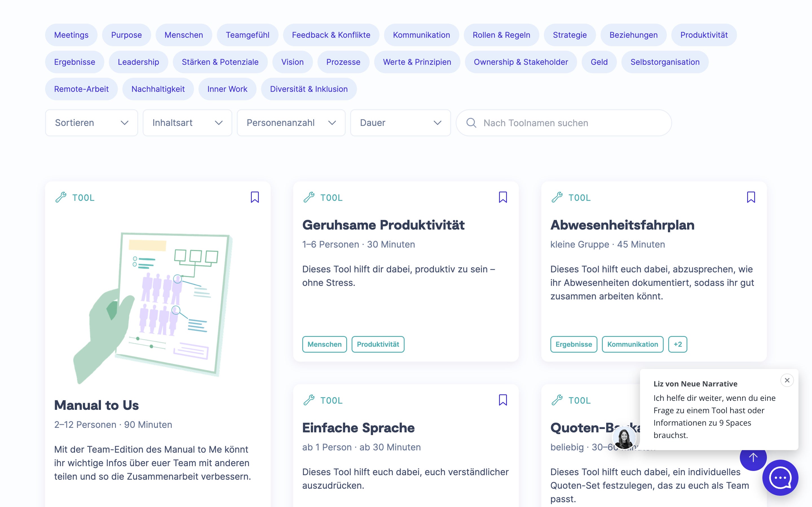The height and width of the screenshot is (507, 812).
Task: Select the Produktivität topic tag
Action: point(704,35)
